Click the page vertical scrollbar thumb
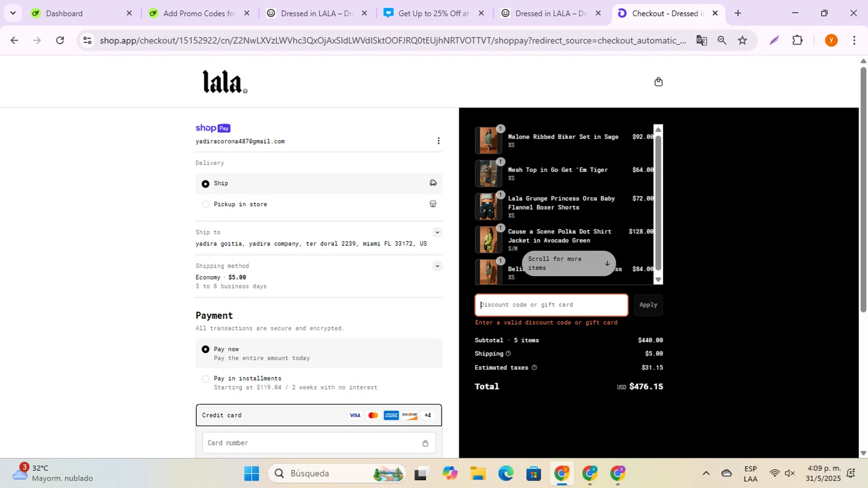Viewport: 868px width, 488px height. tap(863, 190)
